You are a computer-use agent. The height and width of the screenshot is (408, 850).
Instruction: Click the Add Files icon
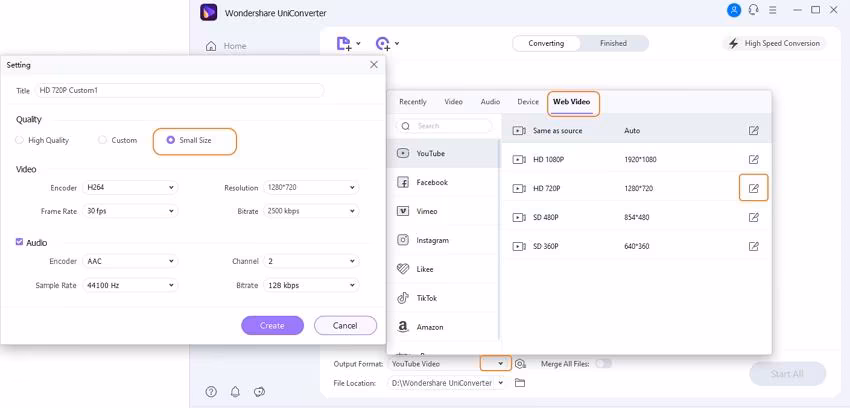point(344,44)
